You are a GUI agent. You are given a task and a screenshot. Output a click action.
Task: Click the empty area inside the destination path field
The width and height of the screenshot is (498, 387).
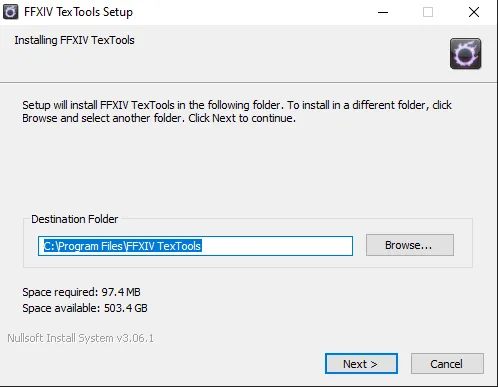pos(277,246)
